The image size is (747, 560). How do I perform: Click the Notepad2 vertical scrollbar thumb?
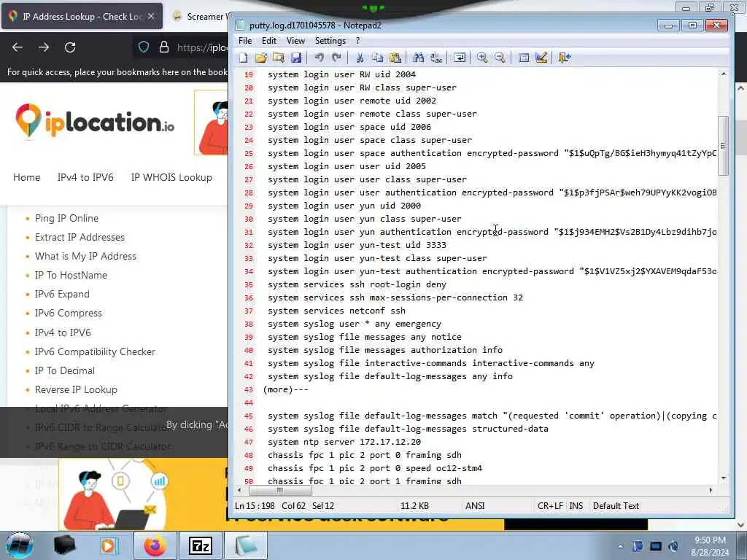click(x=723, y=146)
